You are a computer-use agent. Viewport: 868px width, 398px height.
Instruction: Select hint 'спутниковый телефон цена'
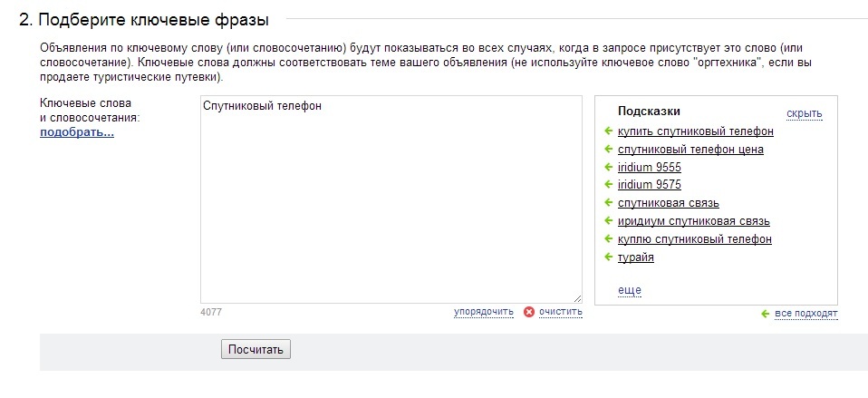690,150
